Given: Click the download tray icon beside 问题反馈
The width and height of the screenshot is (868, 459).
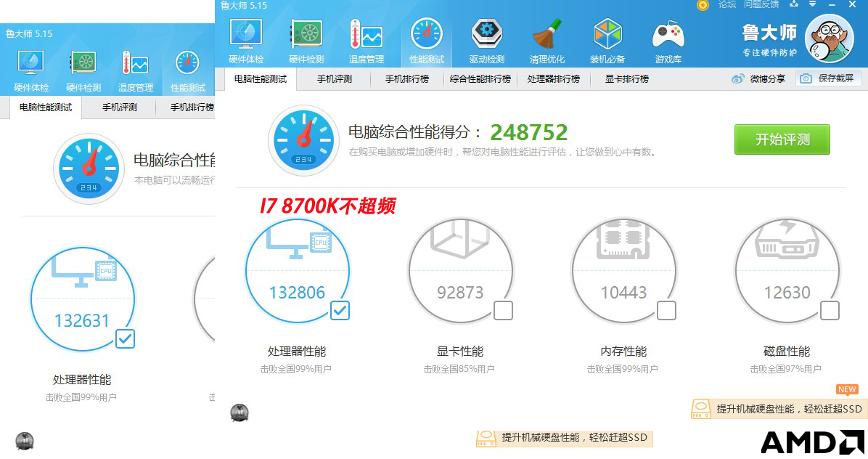Looking at the screenshot, I should point(794,4).
